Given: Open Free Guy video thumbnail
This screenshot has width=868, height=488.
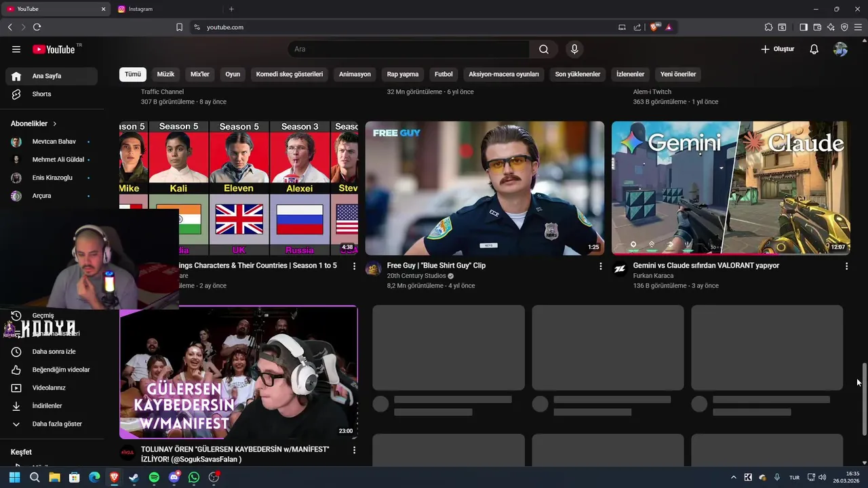Looking at the screenshot, I should click(x=485, y=188).
